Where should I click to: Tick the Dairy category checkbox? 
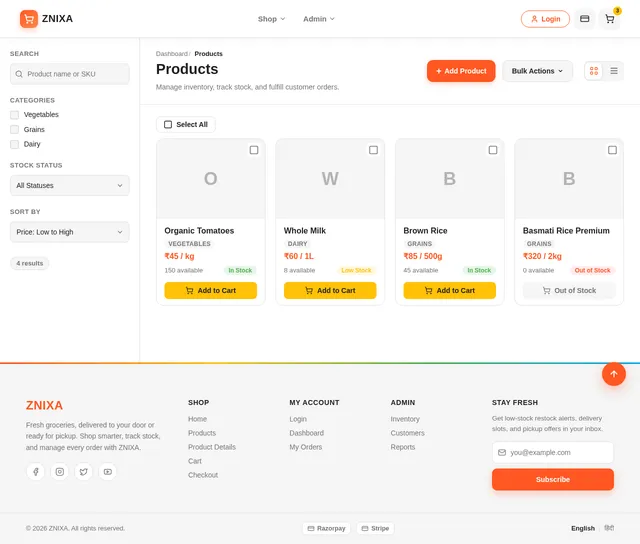[x=14, y=144]
